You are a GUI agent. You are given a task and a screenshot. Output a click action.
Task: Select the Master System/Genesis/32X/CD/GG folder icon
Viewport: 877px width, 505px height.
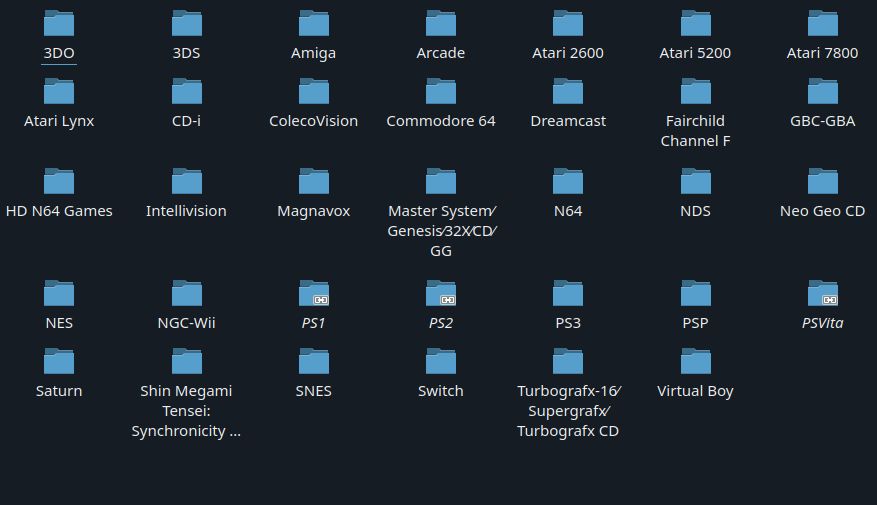[441, 182]
